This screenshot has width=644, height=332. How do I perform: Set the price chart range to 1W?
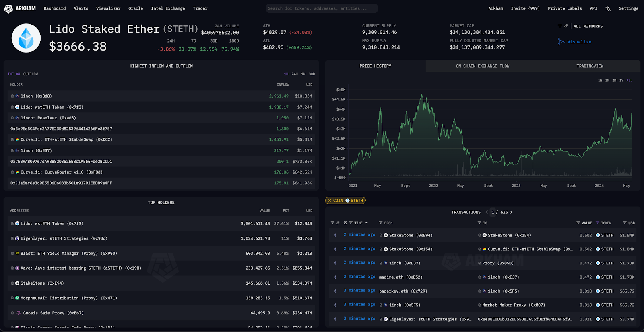tap(600, 80)
